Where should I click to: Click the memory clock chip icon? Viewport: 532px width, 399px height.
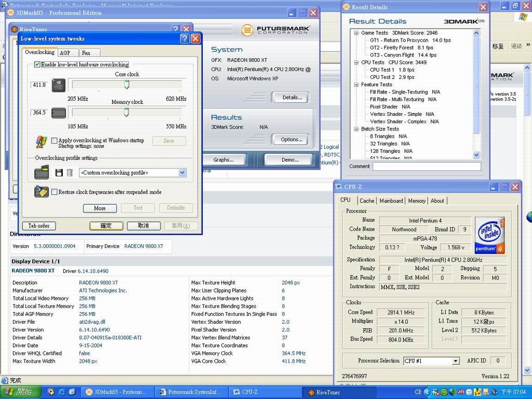tap(59, 113)
